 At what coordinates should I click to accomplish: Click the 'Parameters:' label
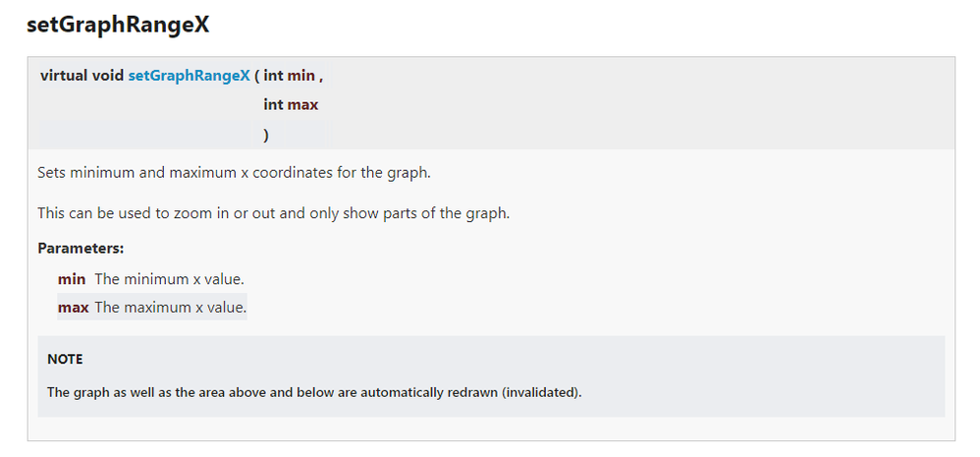pyautogui.click(x=82, y=249)
